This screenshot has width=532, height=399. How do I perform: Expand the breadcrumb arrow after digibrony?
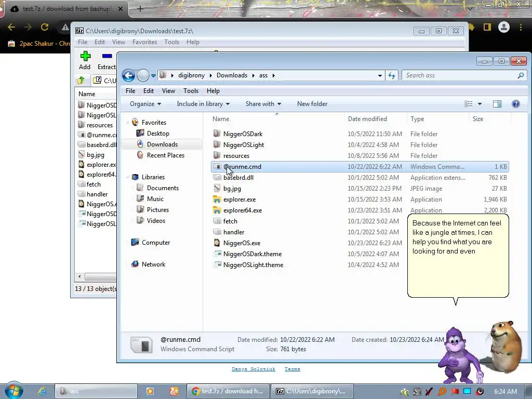coord(210,75)
